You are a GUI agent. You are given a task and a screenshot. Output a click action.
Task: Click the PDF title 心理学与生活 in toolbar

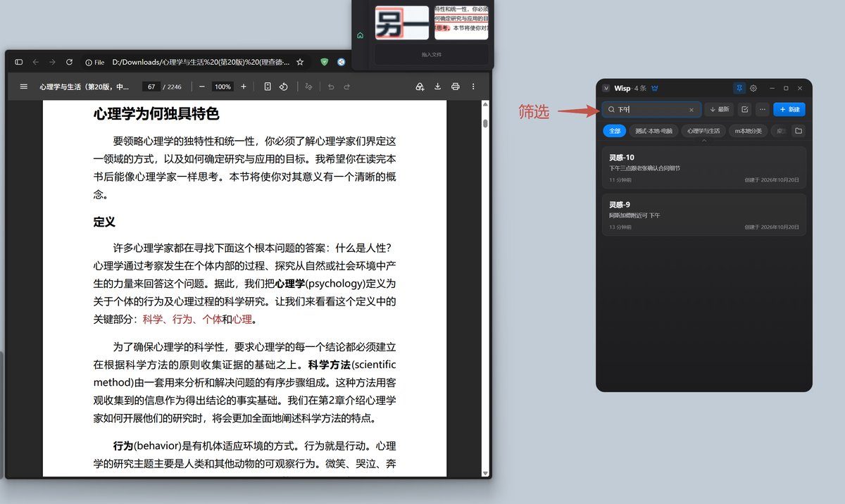pos(84,87)
